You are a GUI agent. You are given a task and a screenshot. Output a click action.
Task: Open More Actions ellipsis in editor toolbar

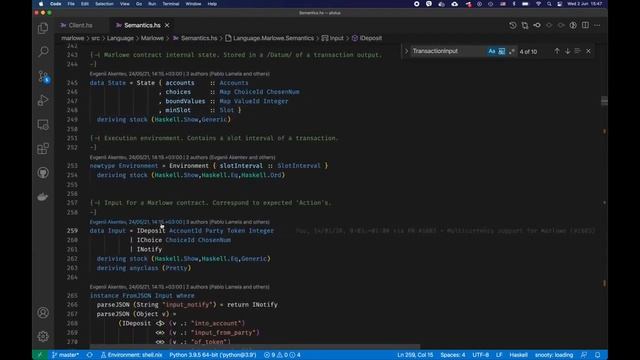[597, 25]
